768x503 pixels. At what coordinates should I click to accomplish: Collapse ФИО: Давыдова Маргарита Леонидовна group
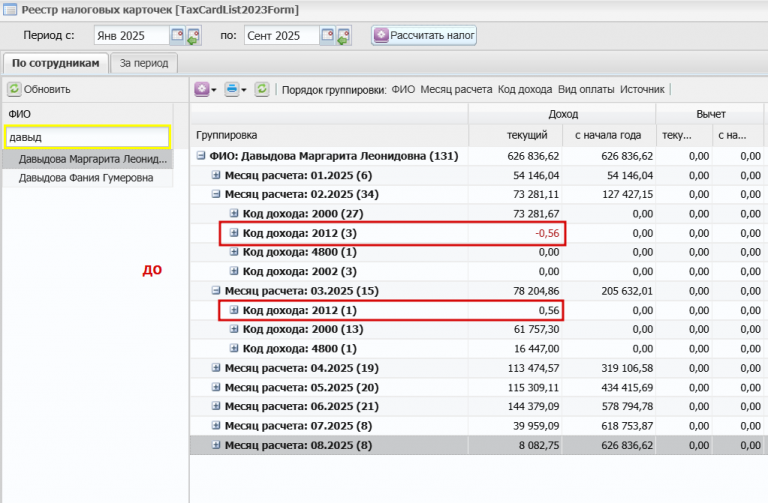point(200,156)
